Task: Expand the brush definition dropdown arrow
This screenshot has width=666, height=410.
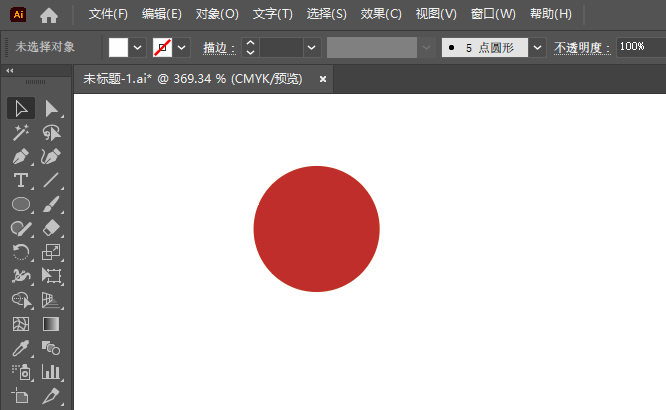Action: (537, 47)
